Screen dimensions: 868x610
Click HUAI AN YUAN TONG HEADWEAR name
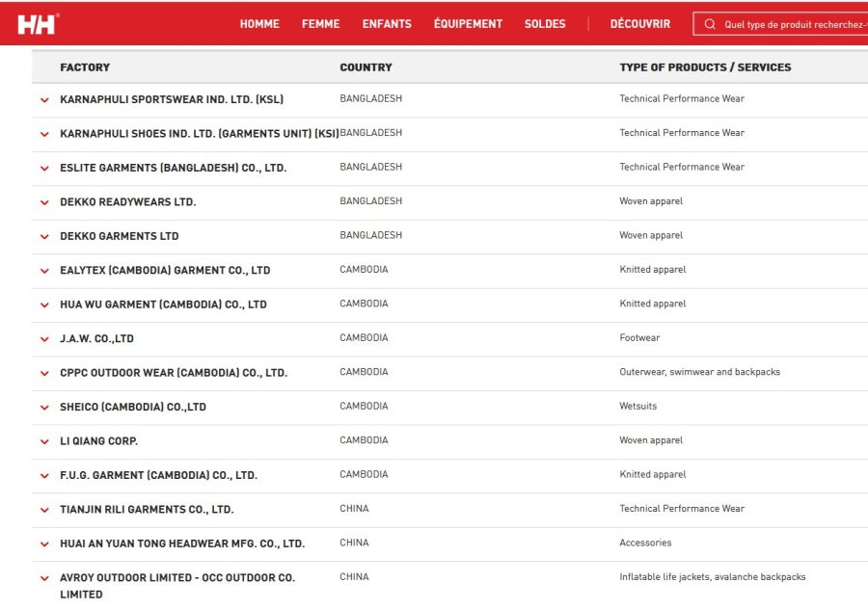coord(182,544)
